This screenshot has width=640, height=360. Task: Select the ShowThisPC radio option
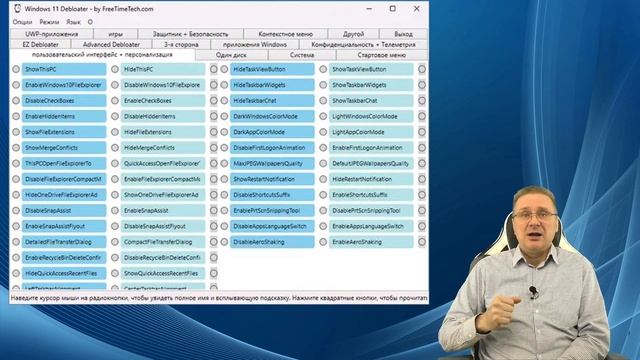16,69
